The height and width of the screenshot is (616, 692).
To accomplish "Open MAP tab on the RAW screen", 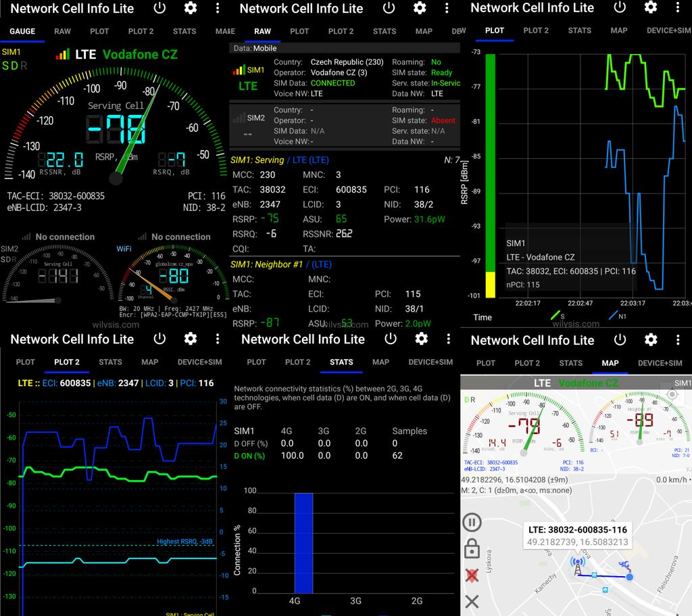I will pos(424,31).
